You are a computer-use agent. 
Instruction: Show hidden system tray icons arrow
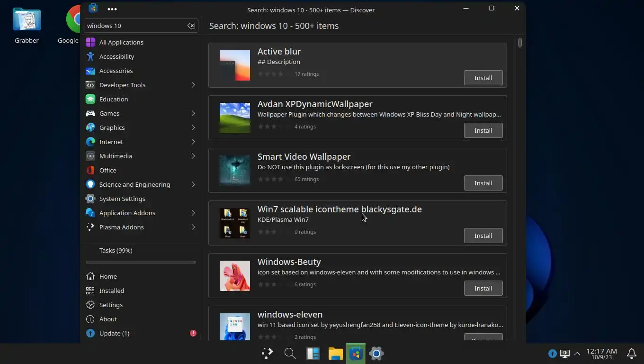577,354
